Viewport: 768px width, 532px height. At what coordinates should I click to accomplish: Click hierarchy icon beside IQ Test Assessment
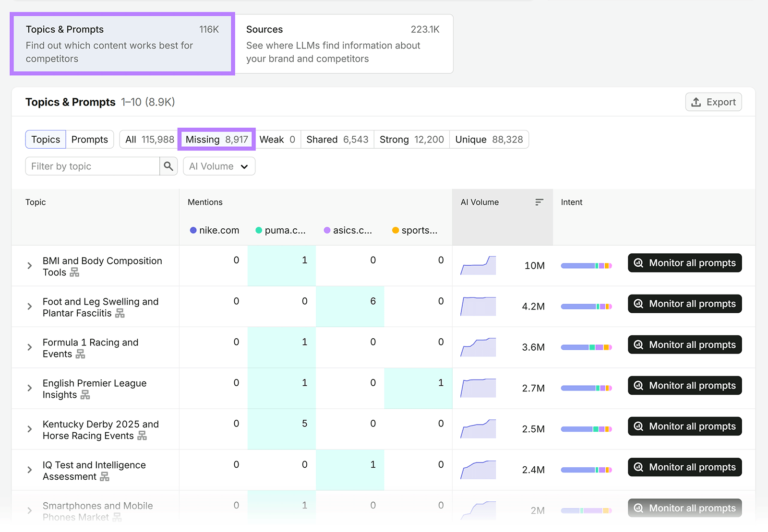pyautogui.click(x=105, y=476)
